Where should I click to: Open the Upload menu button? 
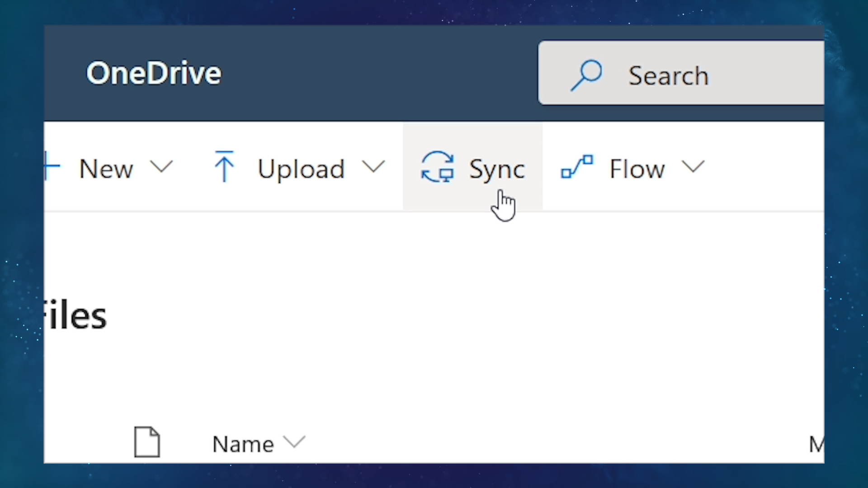[299, 168]
